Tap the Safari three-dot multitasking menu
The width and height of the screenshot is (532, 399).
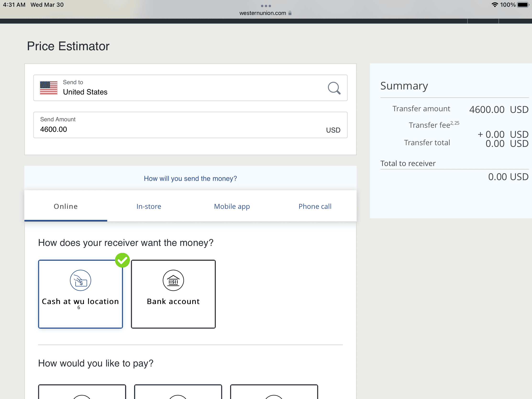tap(266, 6)
